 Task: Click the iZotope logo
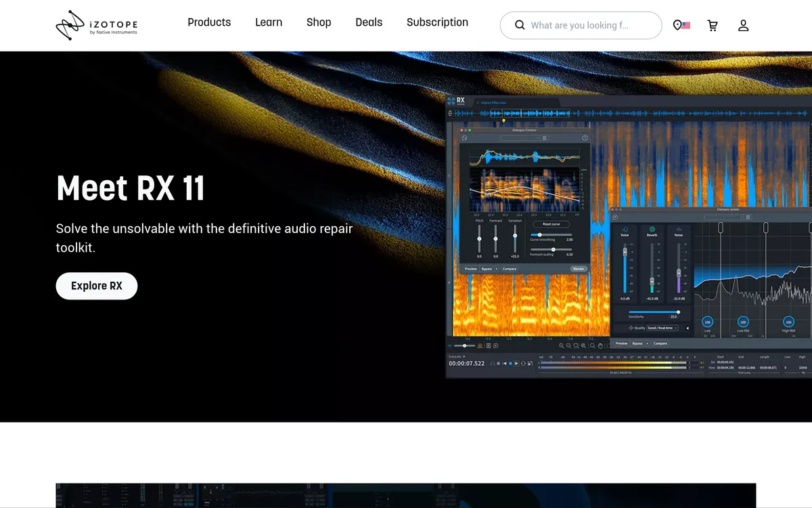96,26
